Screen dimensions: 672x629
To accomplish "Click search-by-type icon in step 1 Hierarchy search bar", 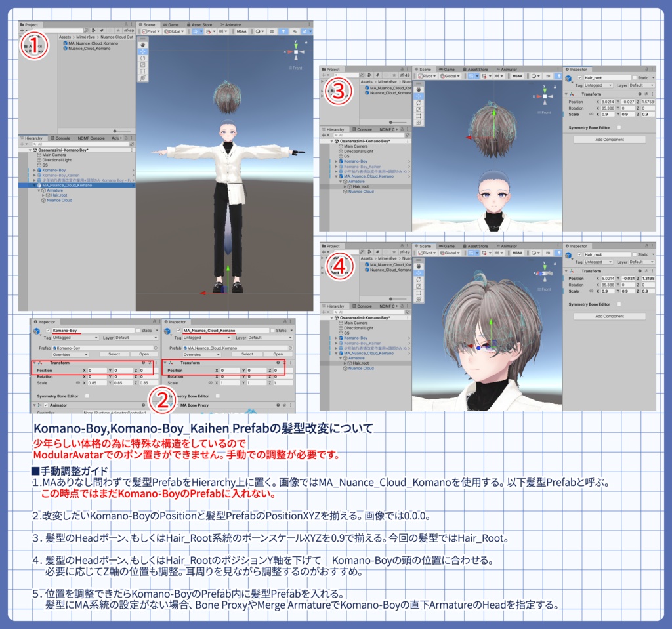I will click(x=131, y=144).
